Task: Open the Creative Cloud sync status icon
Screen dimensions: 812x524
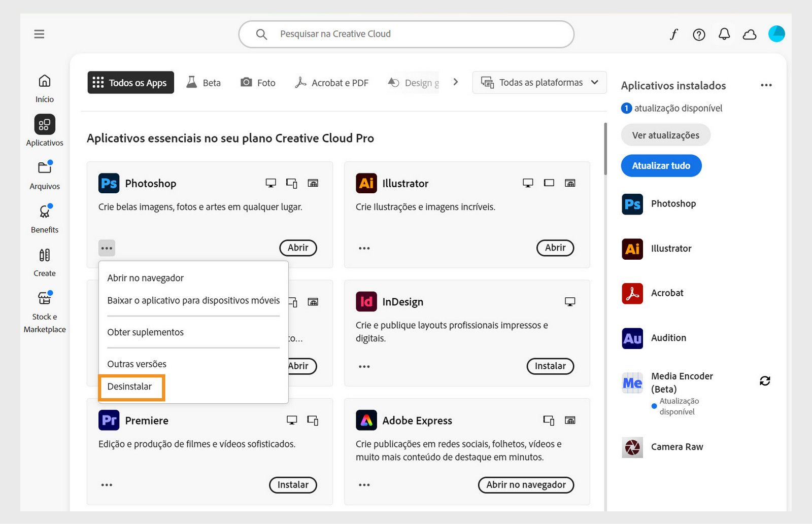Action: (x=750, y=34)
